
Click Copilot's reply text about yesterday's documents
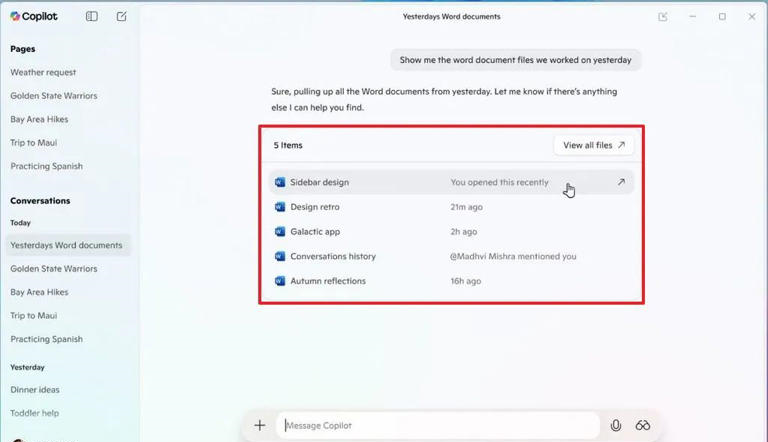(444, 99)
